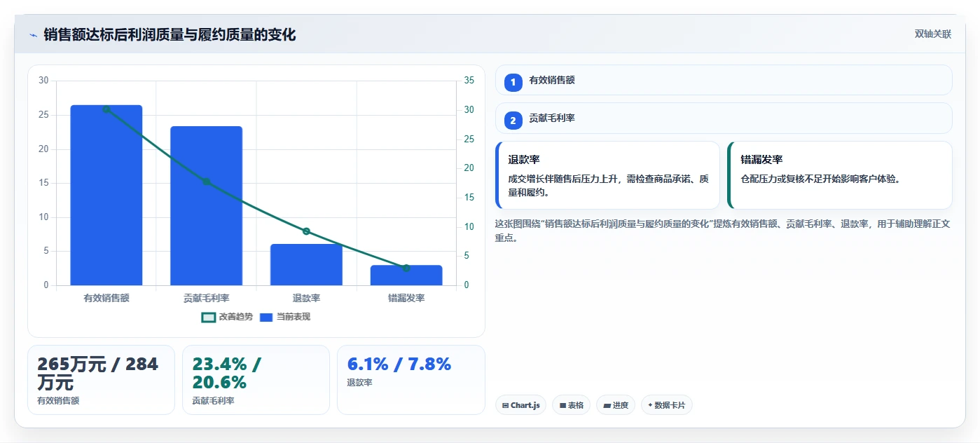Screen dimensions: 980x443
Task: Click the 退款率 description card heading
Action: pyautogui.click(x=524, y=160)
